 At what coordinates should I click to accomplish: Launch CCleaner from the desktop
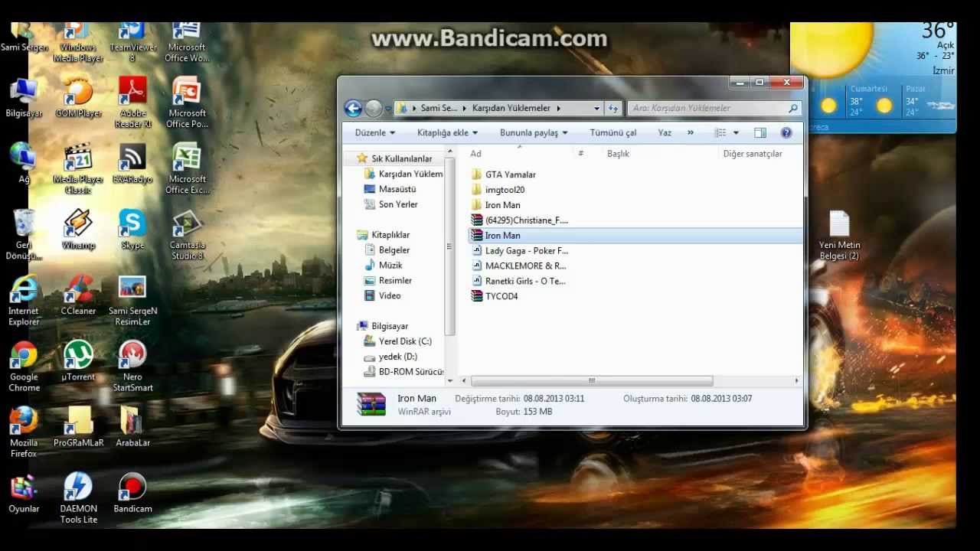[78, 295]
